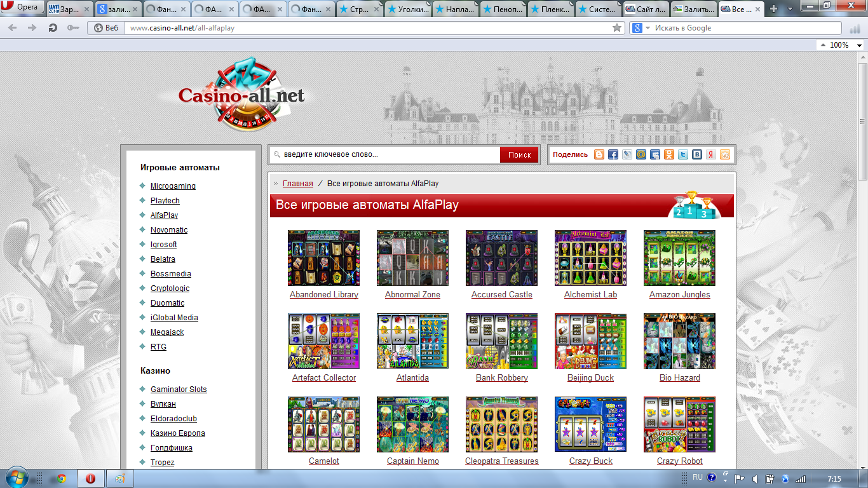Open the Igrosoft slots link
This screenshot has width=868, height=488.
[x=164, y=245]
